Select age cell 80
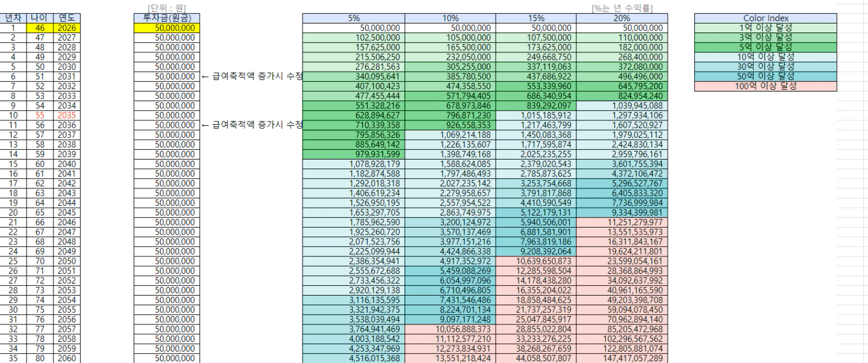Screen dimensions: 868x363 pyautogui.click(x=40, y=358)
